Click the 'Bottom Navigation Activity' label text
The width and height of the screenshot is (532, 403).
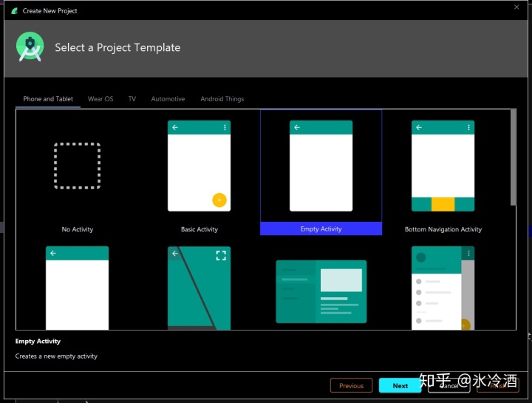click(x=443, y=229)
